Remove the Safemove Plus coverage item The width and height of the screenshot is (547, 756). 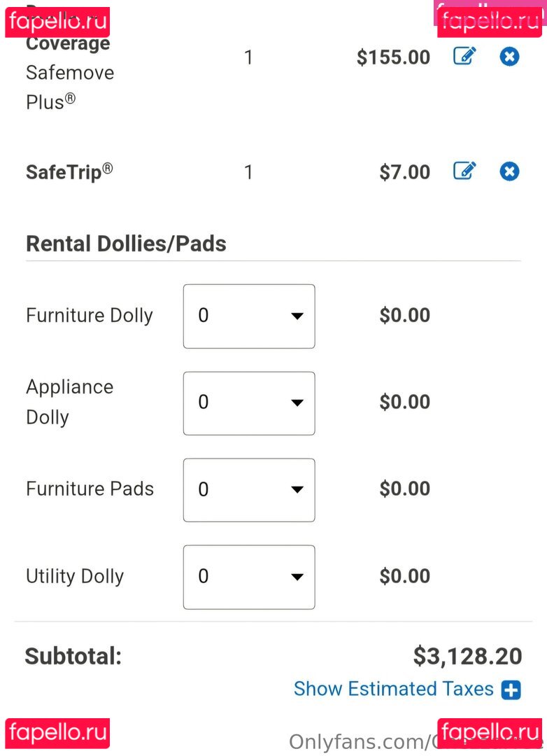[x=509, y=57]
